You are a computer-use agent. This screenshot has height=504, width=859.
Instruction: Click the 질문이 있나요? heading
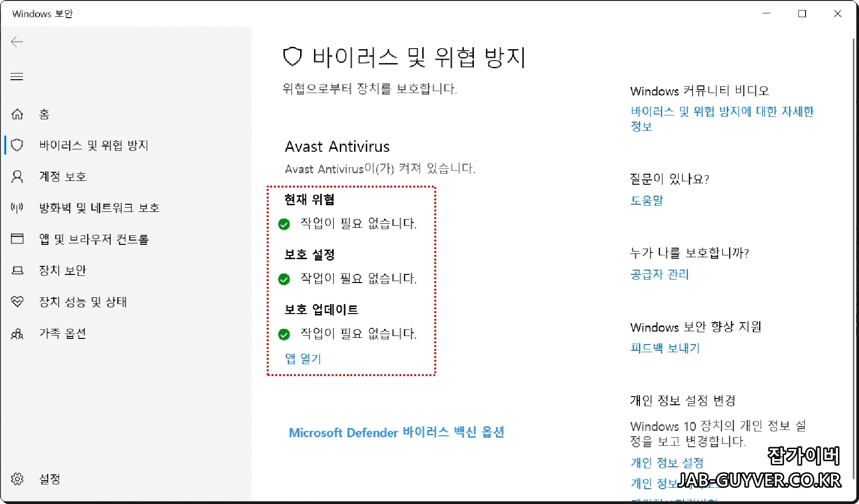[x=670, y=179]
